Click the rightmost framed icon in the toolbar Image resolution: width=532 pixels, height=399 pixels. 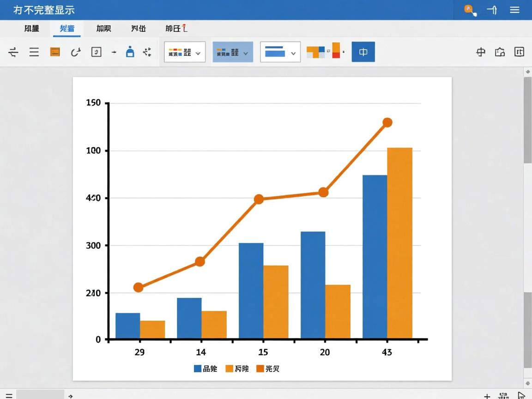pyautogui.click(x=519, y=52)
